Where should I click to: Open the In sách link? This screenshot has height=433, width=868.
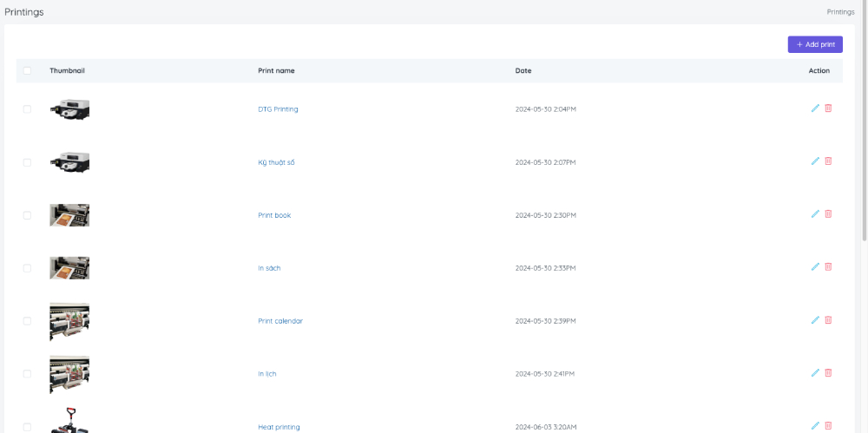click(x=269, y=268)
